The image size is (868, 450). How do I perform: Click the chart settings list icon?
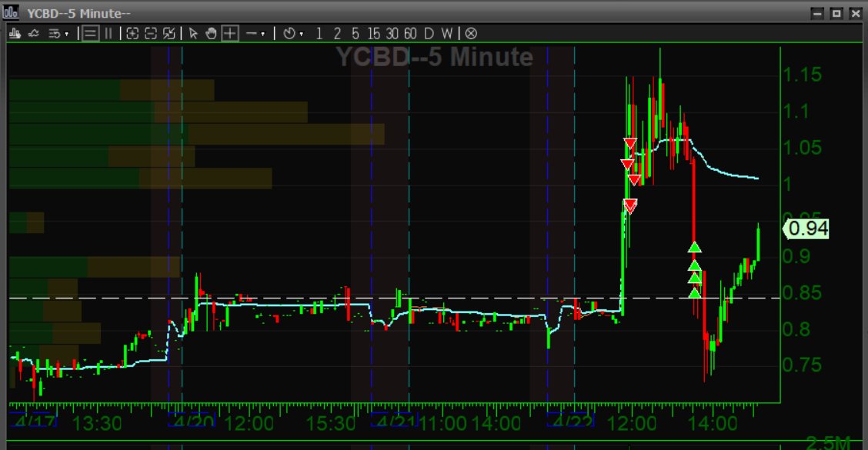(x=54, y=34)
